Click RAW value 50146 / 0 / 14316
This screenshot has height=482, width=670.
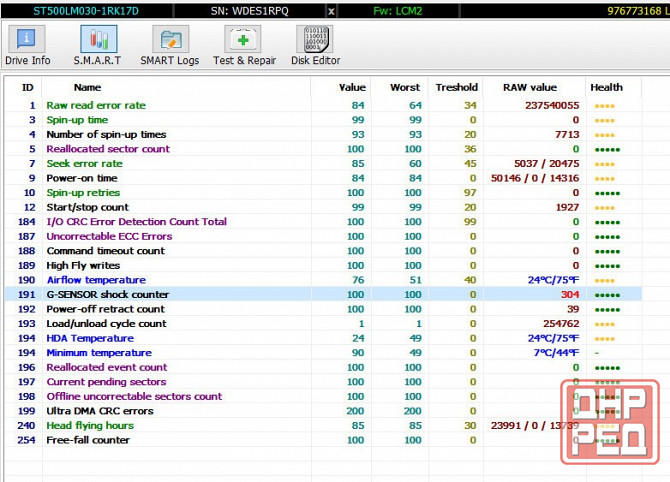pos(535,178)
